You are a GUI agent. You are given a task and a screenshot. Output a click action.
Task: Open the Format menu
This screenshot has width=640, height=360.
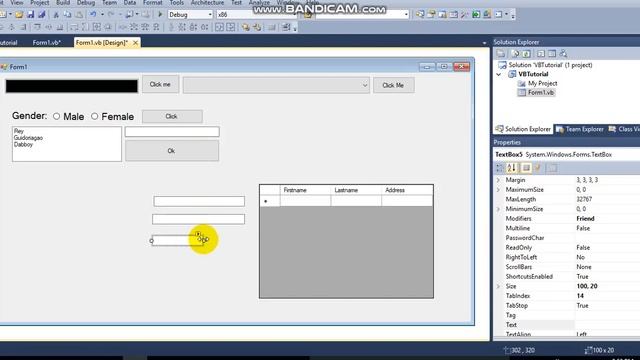pos(152,2)
